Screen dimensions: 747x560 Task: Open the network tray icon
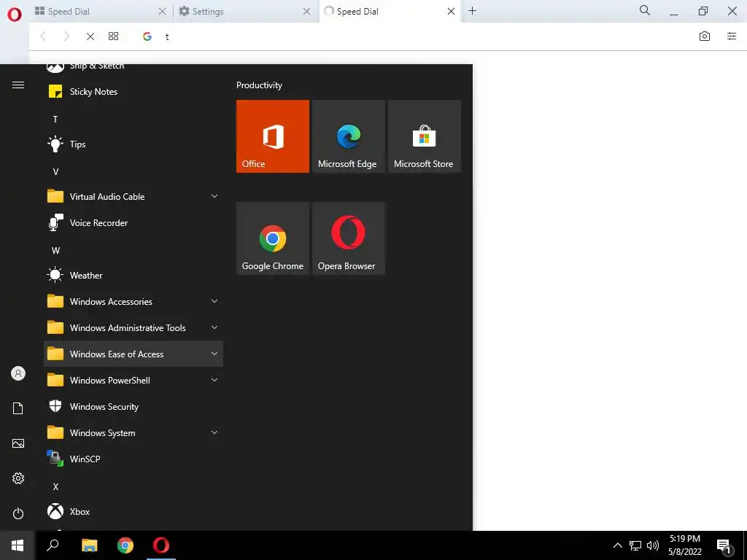pos(635,545)
